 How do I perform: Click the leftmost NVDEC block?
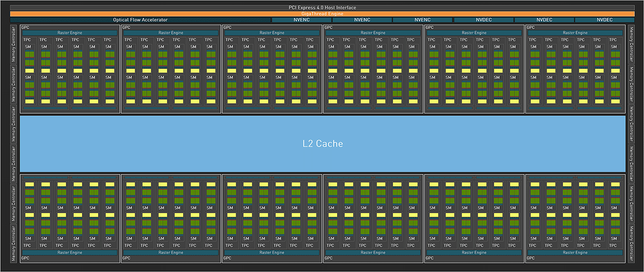(483, 20)
